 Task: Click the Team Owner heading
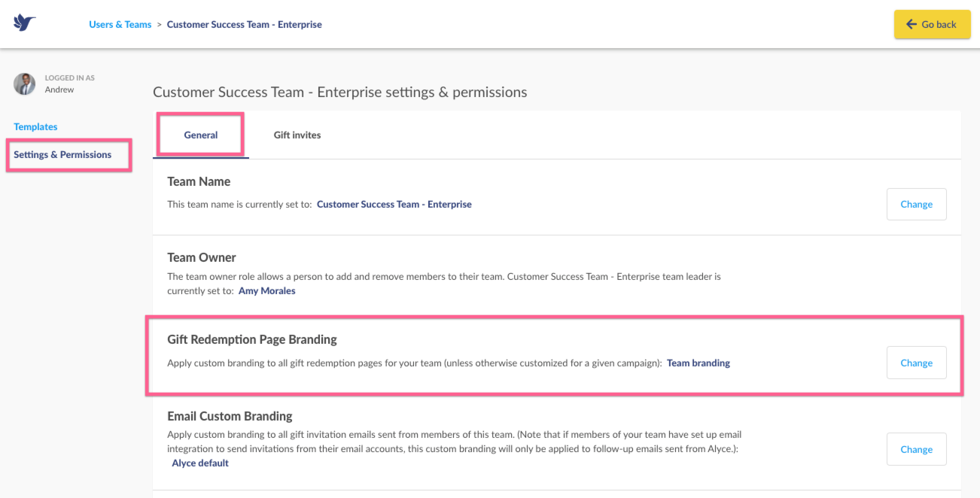coord(202,257)
